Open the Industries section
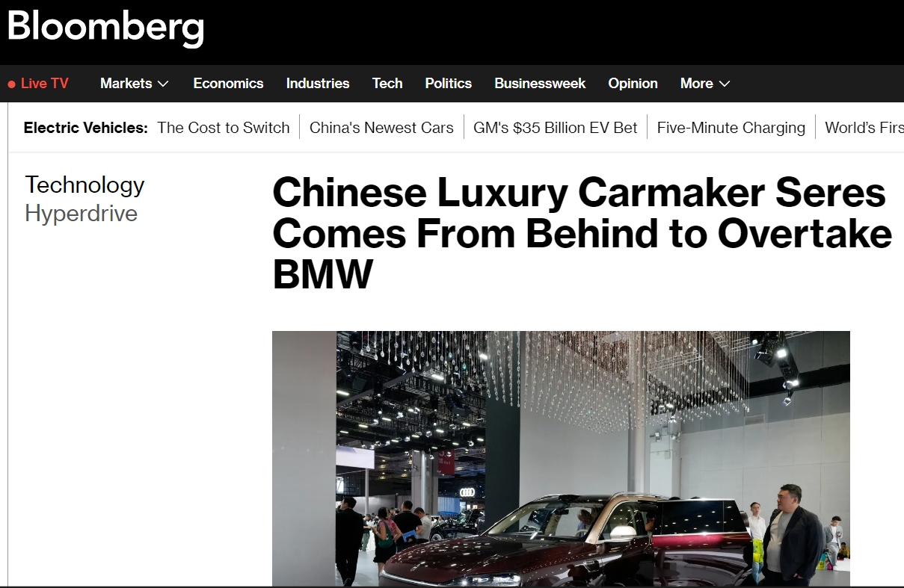 point(318,84)
